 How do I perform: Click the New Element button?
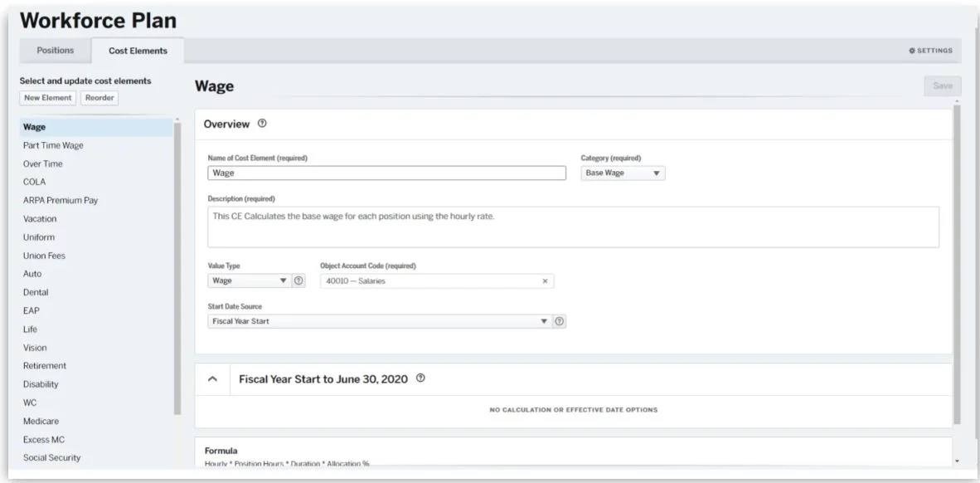(x=48, y=98)
